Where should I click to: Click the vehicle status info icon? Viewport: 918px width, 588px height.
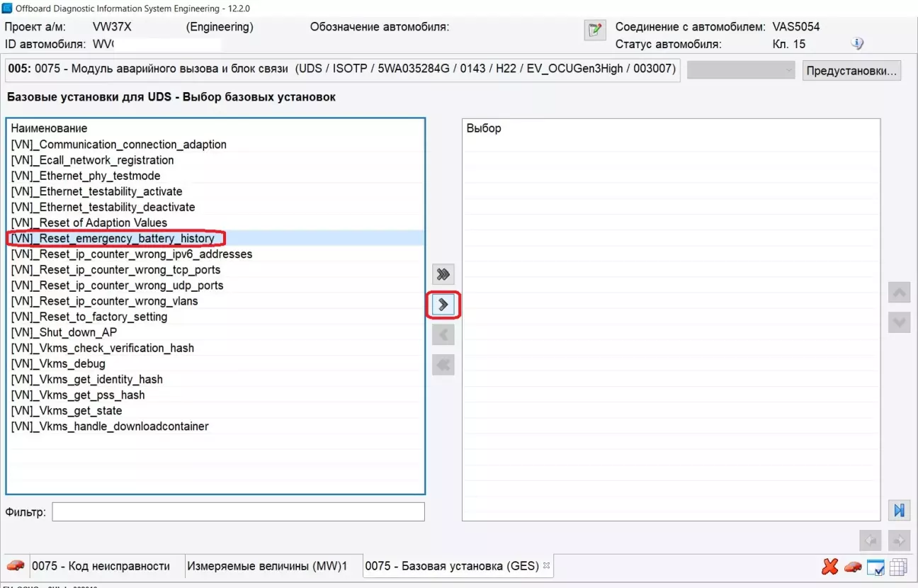[857, 44]
